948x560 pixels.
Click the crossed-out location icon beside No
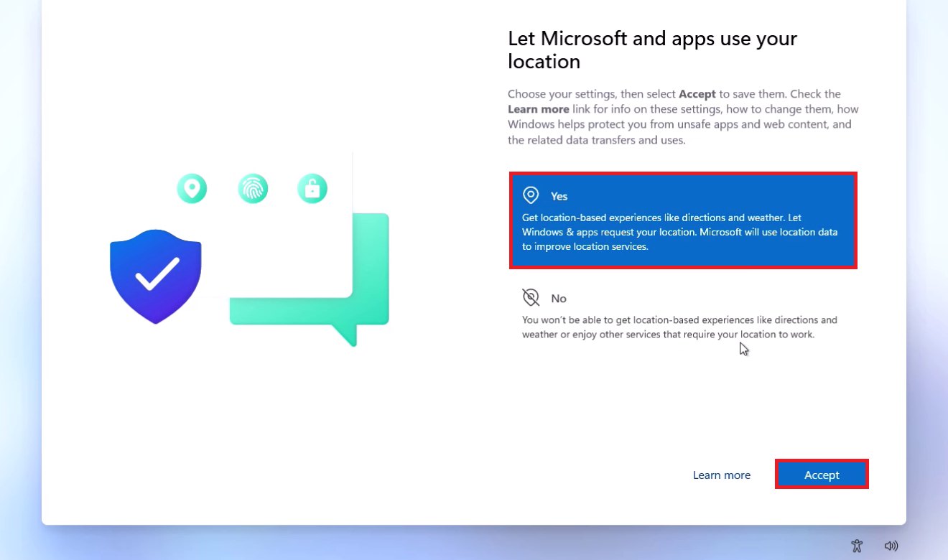tap(531, 297)
